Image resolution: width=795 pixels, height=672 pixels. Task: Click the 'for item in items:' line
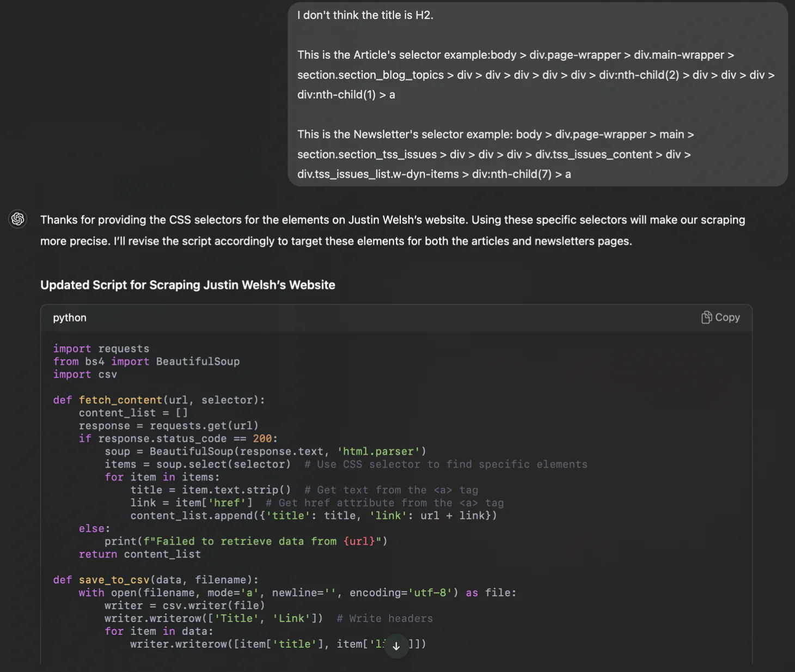click(x=162, y=478)
